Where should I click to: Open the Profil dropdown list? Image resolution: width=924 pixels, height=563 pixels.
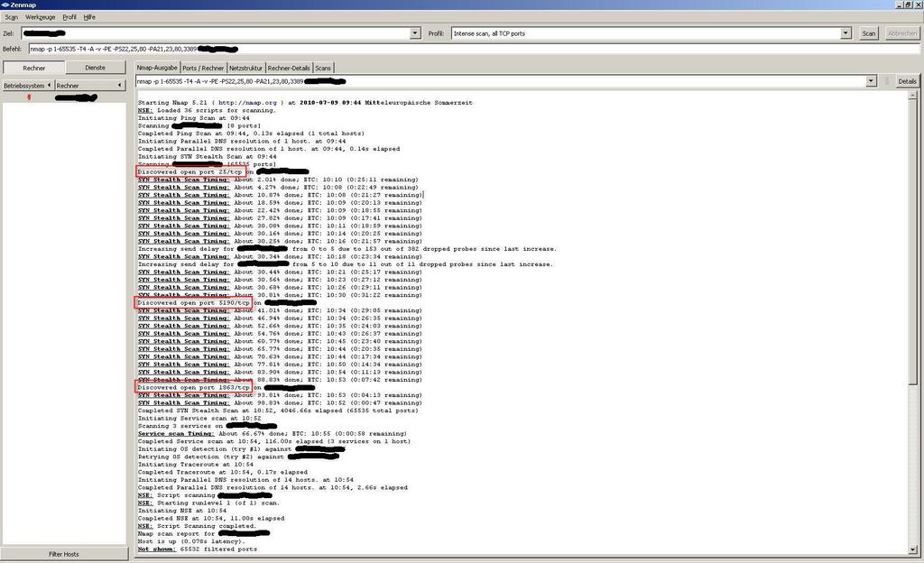845,33
